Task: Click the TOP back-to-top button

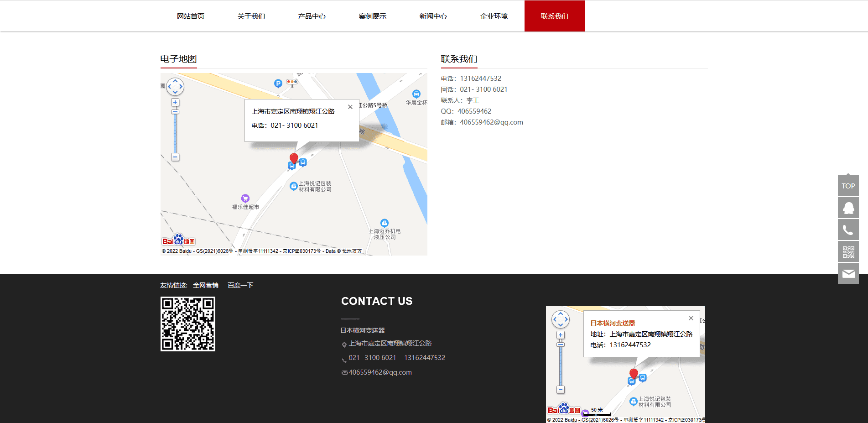Action: (x=848, y=186)
